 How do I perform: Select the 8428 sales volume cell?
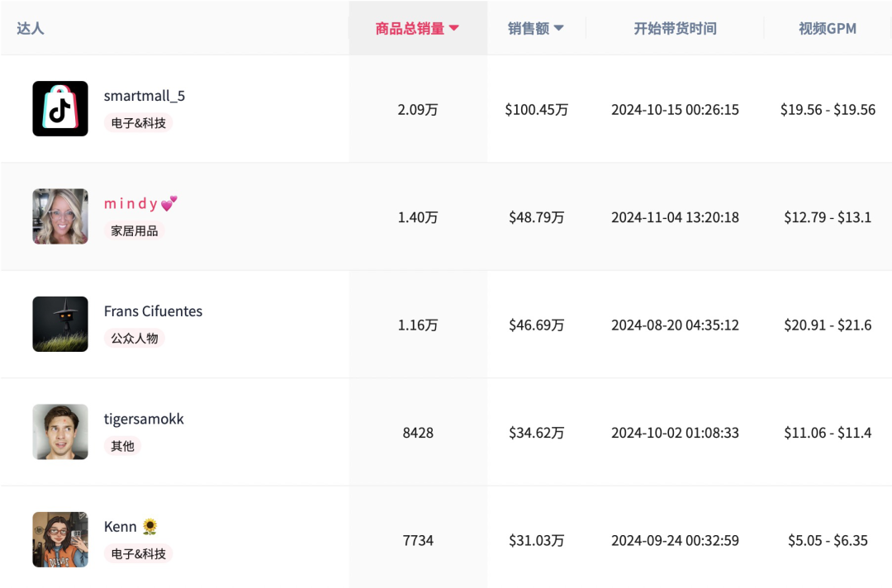coord(418,433)
